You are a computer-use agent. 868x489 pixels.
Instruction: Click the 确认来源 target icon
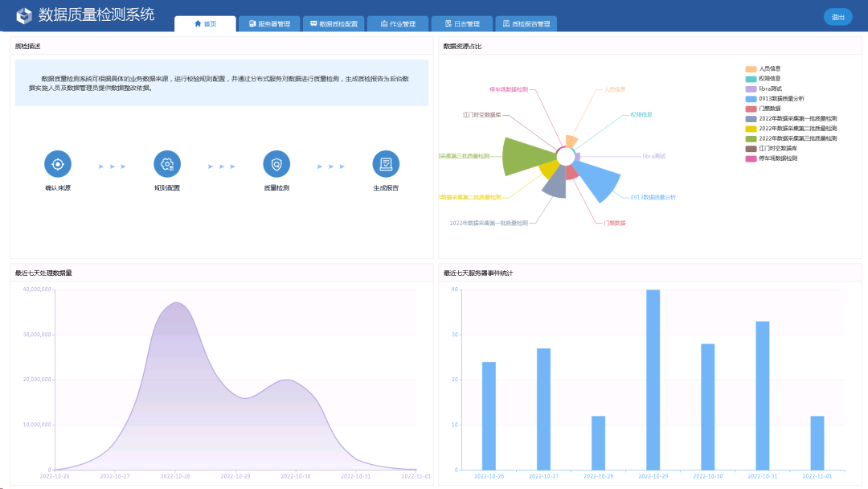[58, 164]
